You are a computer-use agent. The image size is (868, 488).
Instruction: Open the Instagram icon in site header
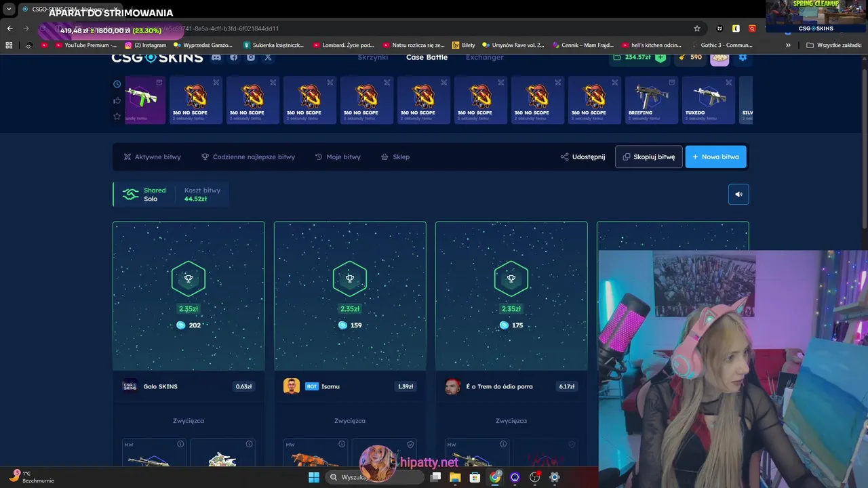251,58
